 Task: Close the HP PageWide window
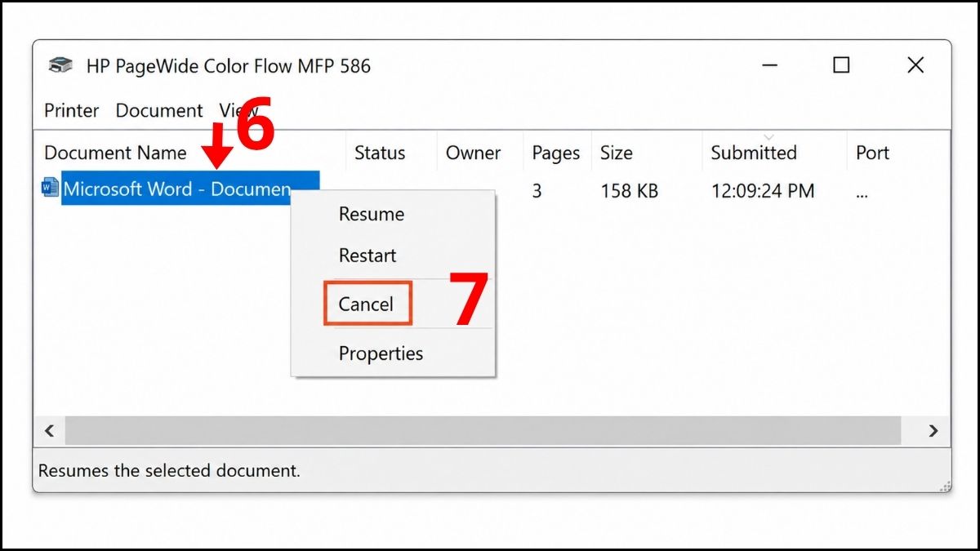coord(915,64)
